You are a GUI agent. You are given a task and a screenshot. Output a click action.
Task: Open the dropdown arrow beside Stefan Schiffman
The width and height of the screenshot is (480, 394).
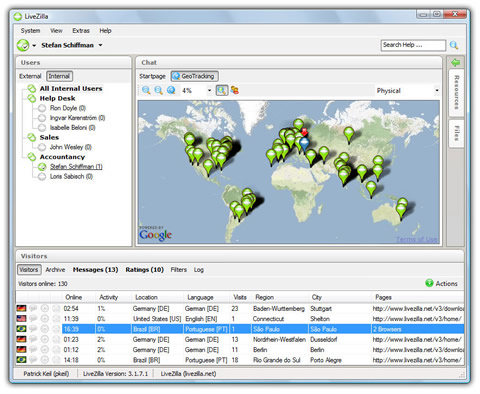(x=100, y=45)
